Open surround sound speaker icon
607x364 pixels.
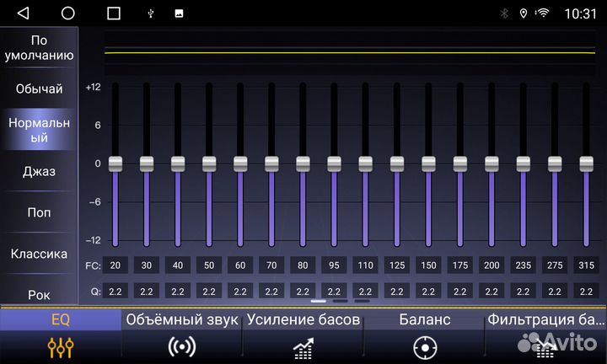pos(182,347)
